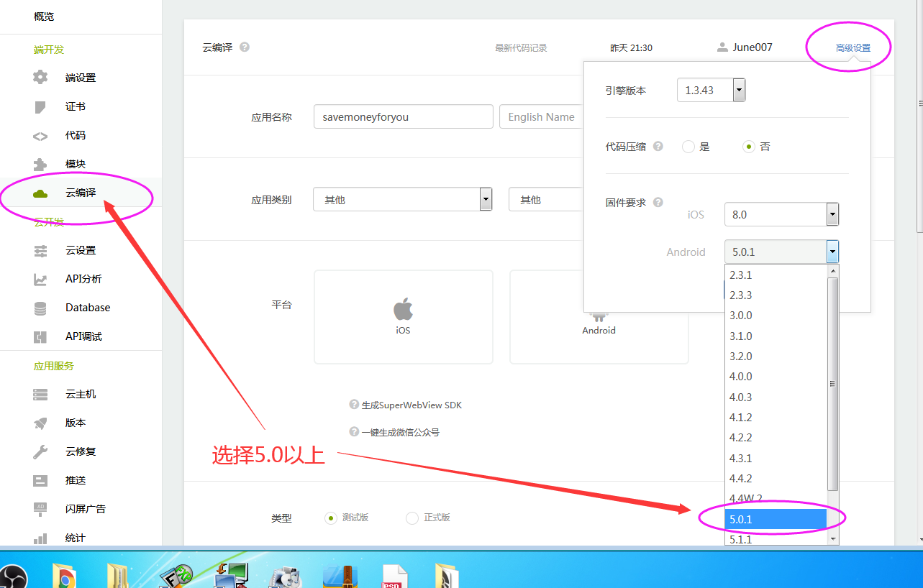Click the gear icon beside 端设置
Screen dimensions: 923x588
click(x=40, y=78)
